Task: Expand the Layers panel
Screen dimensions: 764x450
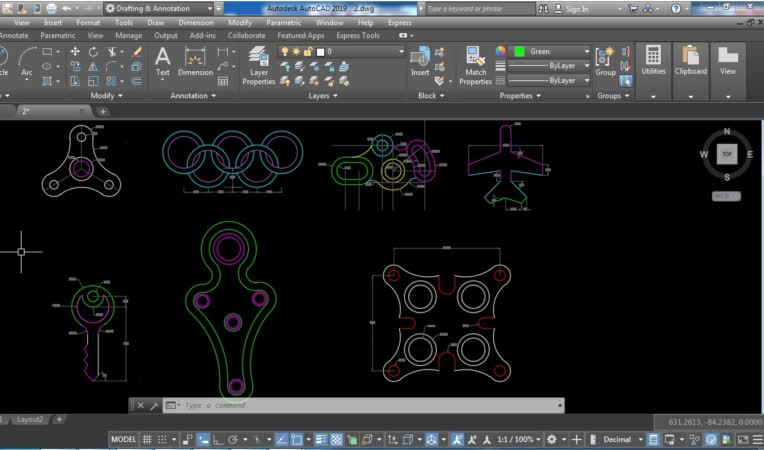Action: (x=323, y=95)
